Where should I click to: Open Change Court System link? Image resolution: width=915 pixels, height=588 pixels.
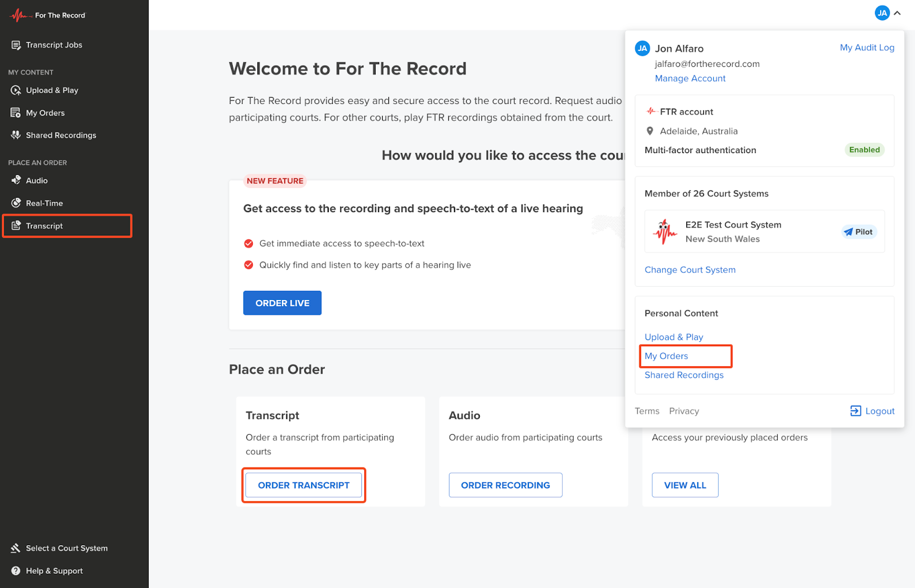pos(690,270)
